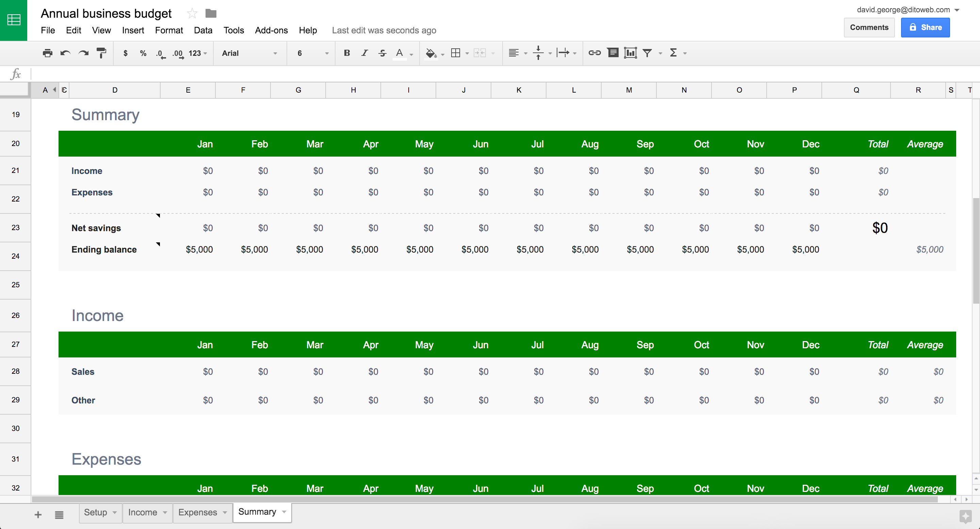Click the undo icon in toolbar
Screen dimensions: 980x529
pos(65,53)
